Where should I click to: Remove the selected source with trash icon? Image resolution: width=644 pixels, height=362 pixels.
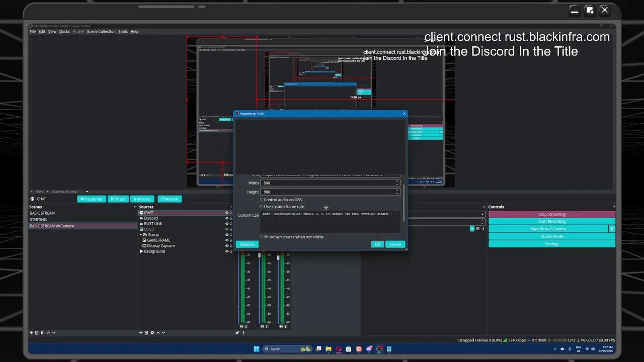pyautogui.click(x=146, y=332)
